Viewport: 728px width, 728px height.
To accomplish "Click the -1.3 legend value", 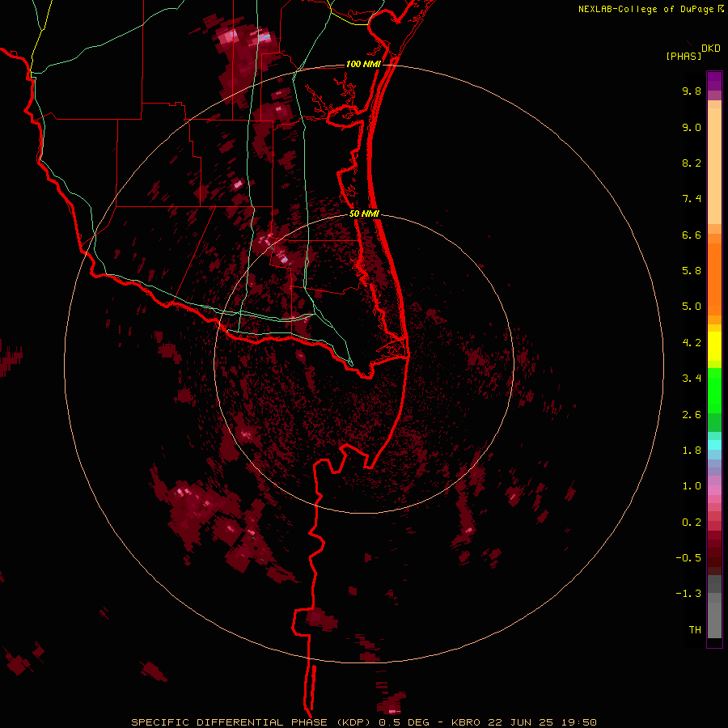I will [688, 594].
